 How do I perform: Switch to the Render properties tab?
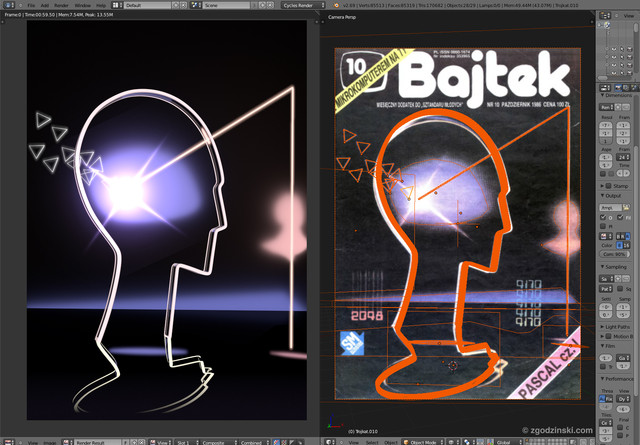point(618,88)
